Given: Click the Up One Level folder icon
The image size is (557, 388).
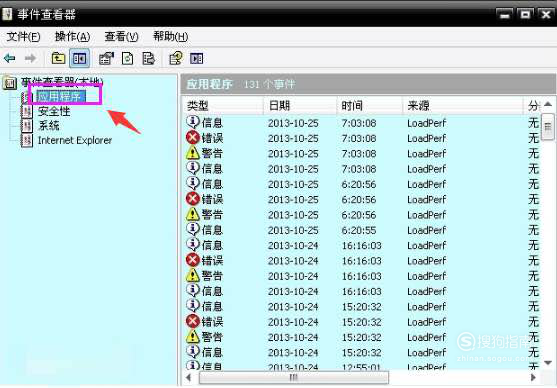Looking at the screenshot, I should (x=58, y=58).
